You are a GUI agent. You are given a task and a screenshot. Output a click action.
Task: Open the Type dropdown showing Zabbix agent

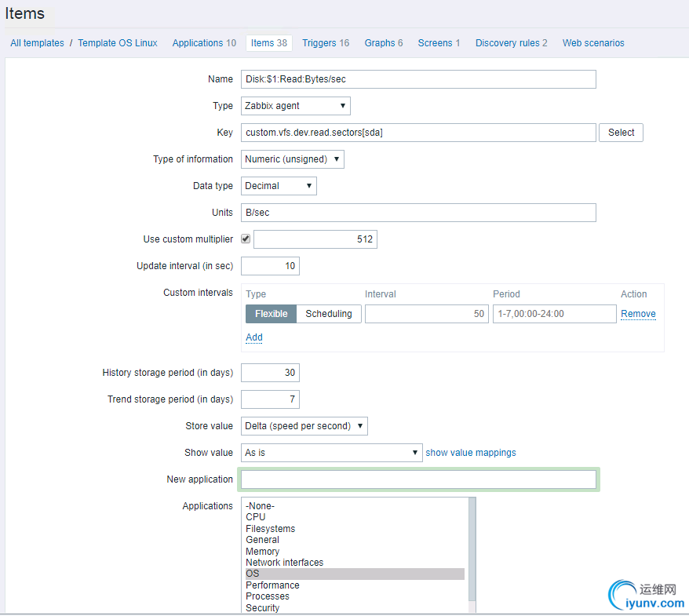[x=295, y=106]
